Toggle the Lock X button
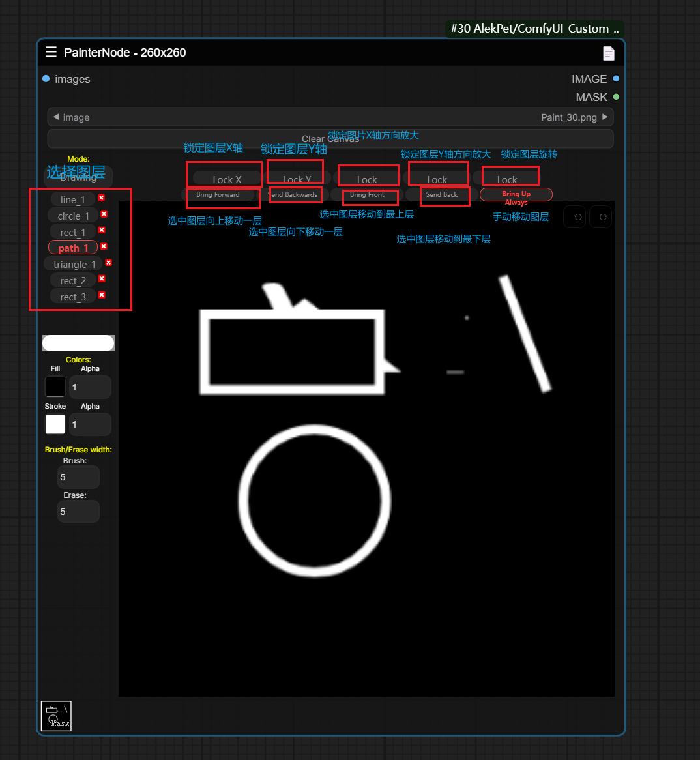This screenshot has width=700, height=760. tap(227, 179)
